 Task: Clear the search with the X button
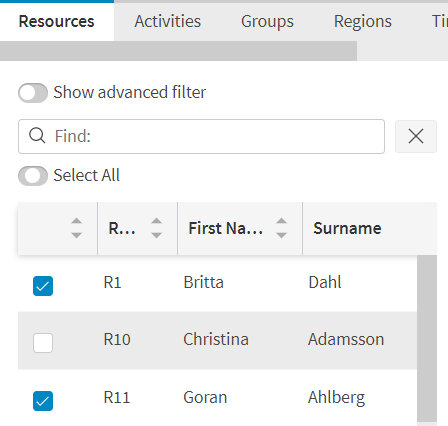(x=416, y=136)
